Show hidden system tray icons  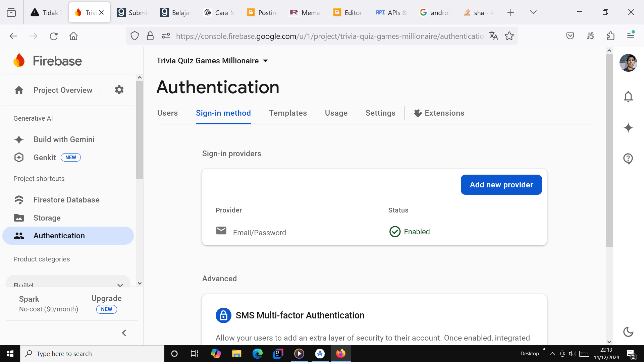click(x=552, y=354)
